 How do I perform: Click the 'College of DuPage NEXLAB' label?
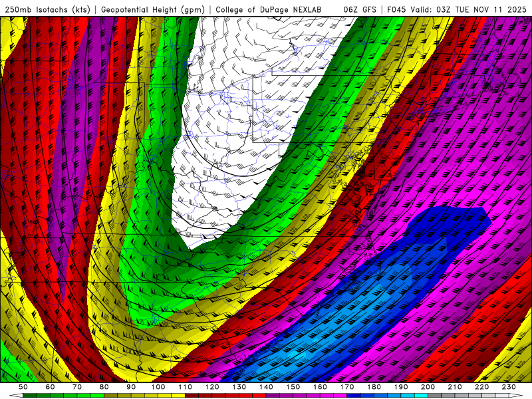(x=268, y=10)
